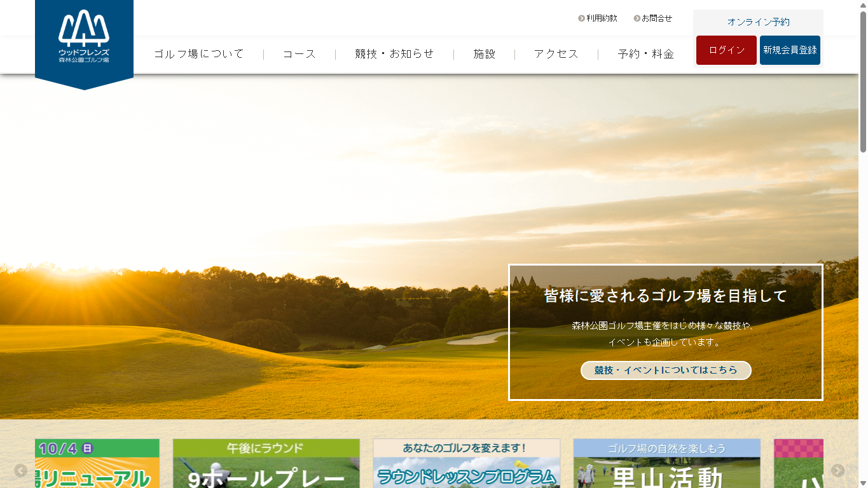
Task: Open 10/4 リニューアル banner
Action: click(x=97, y=463)
